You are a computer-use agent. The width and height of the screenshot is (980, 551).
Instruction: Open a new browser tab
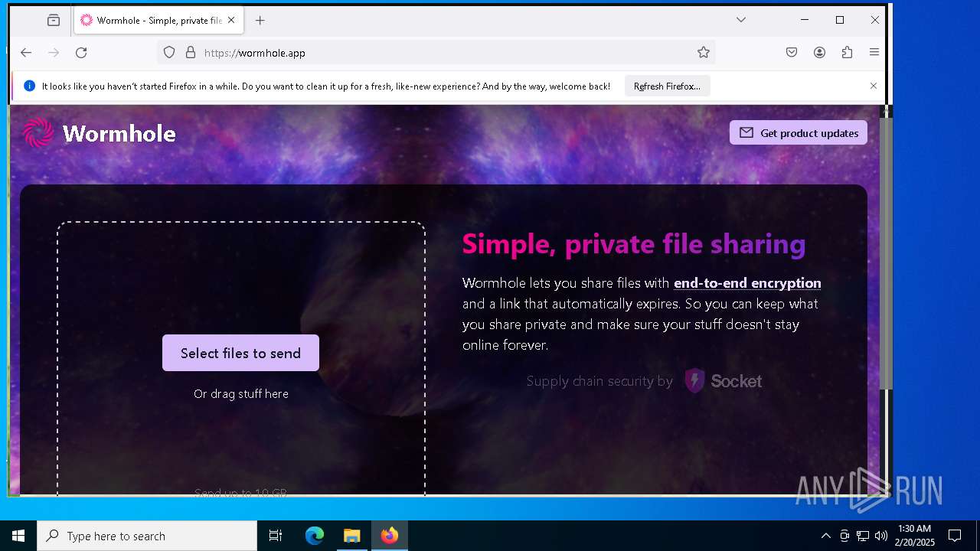(260, 21)
